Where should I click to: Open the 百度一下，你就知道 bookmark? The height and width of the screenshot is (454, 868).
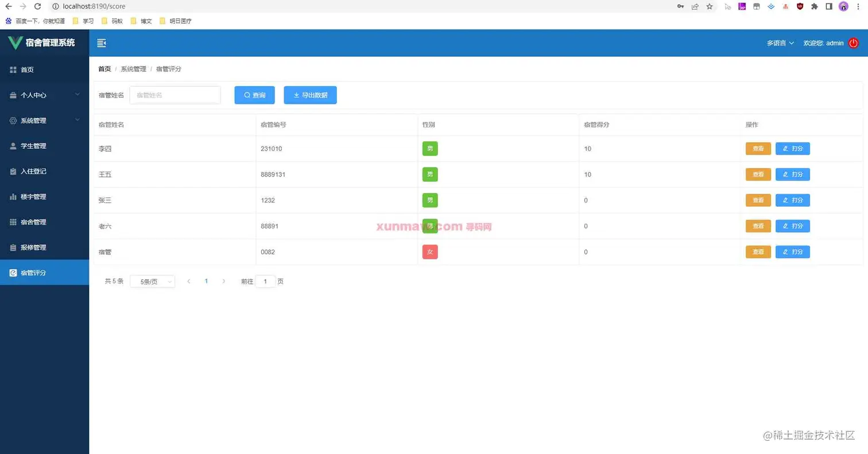[x=34, y=21]
